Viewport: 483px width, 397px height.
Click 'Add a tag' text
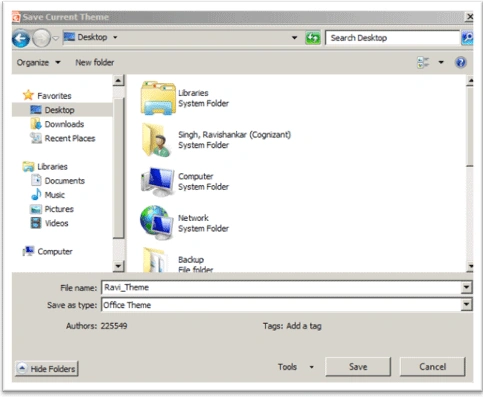[x=304, y=326]
